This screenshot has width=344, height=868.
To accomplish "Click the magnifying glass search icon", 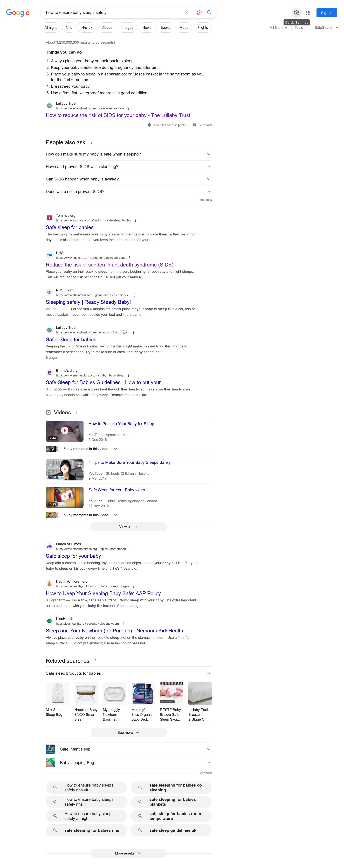I will (x=209, y=12).
